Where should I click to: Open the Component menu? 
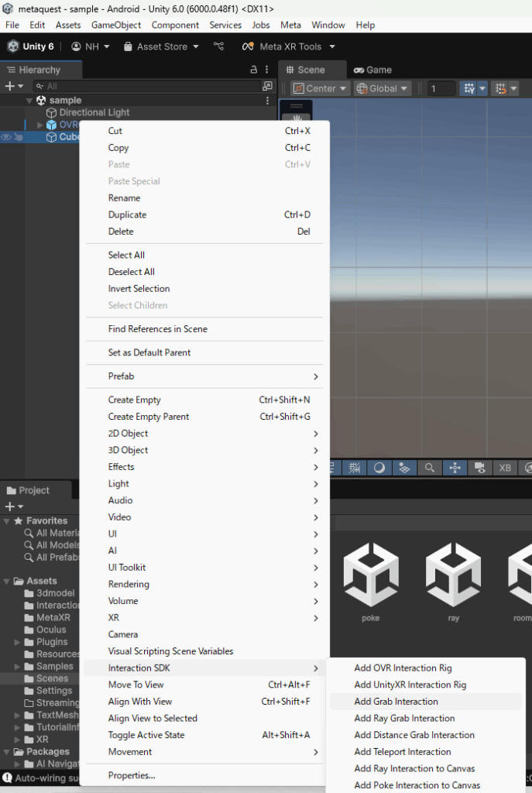[175, 25]
